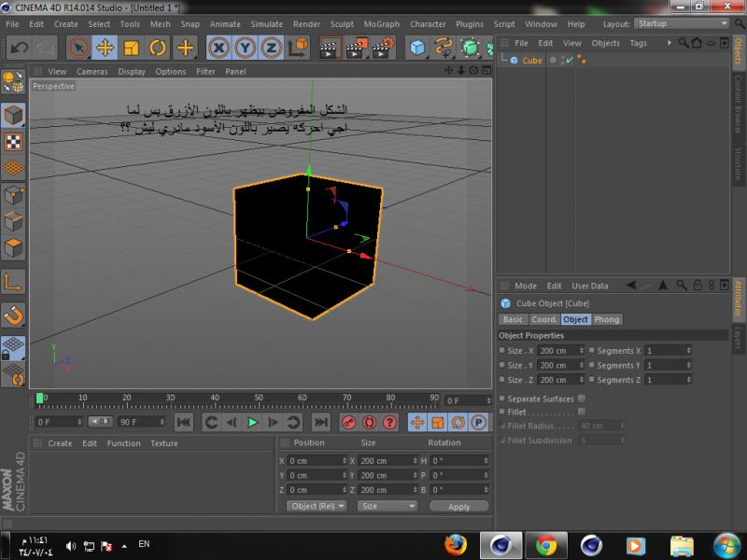Open the Layout Startup dropdown
Viewport: 747px width, 560px height.
click(x=683, y=23)
